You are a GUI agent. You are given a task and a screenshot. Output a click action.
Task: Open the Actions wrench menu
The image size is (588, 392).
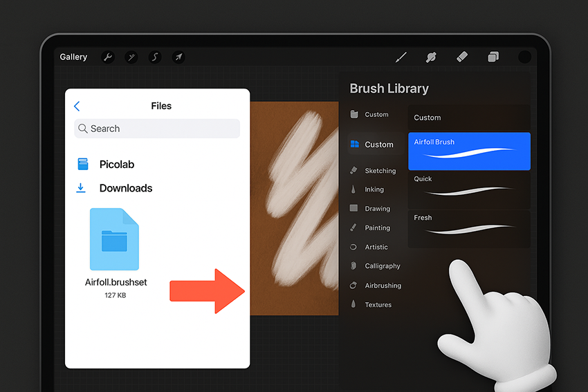(x=108, y=57)
